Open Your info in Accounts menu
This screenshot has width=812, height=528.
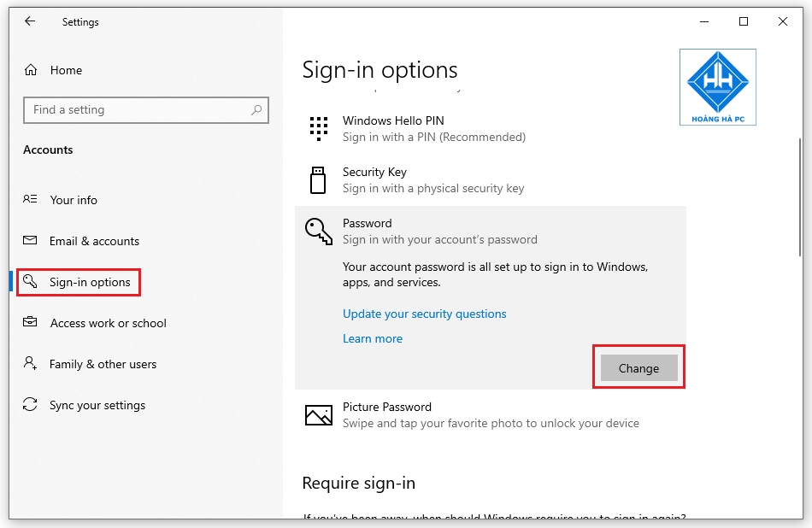click(73, 200)
